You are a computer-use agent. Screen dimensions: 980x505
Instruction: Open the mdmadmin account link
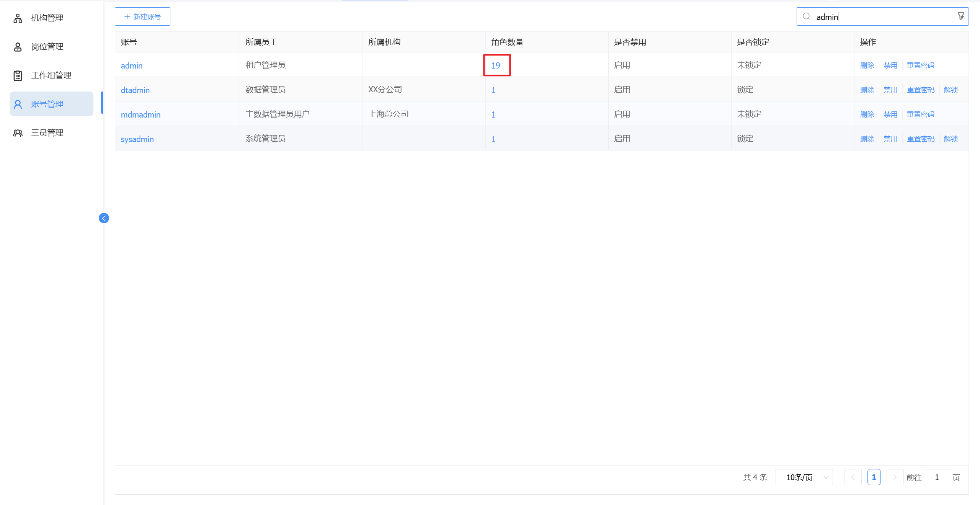click(x=140, y=114)
